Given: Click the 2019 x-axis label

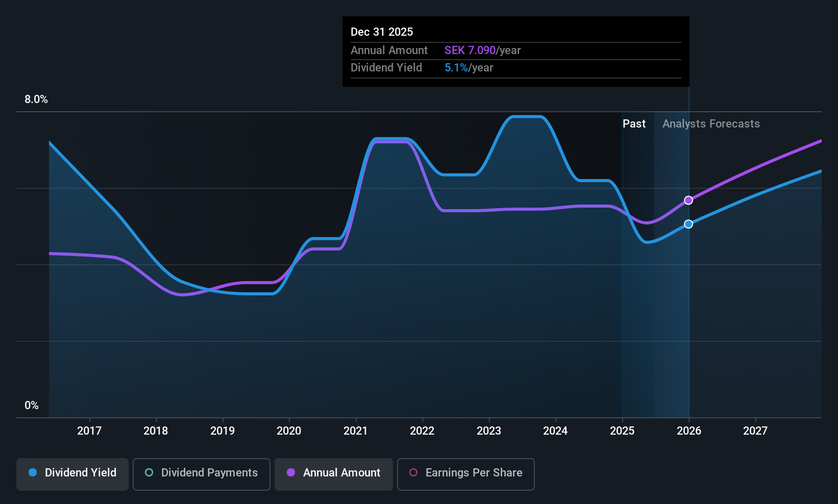Looking at the screenshot, I should pos(223,431).
